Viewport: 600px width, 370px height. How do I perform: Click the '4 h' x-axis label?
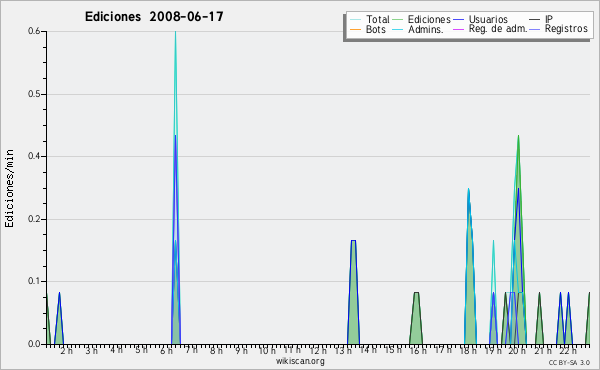pyautogui.click(x=116, y=350)
